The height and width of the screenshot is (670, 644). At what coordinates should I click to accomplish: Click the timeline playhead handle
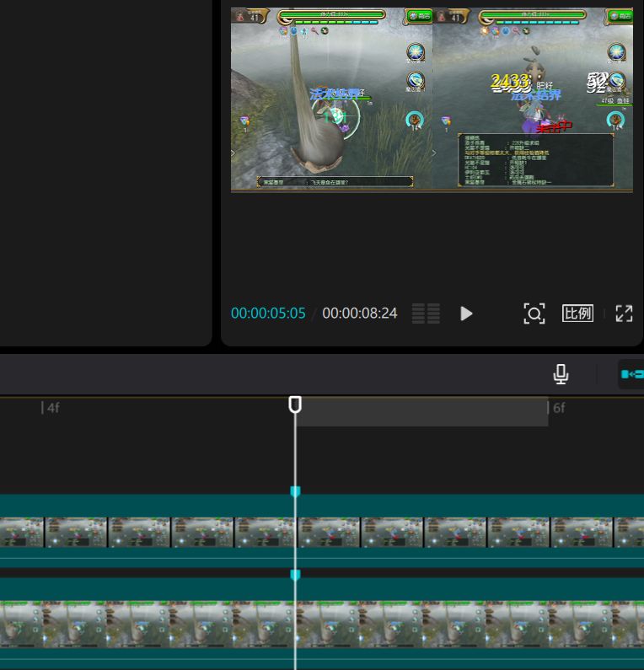295,405
